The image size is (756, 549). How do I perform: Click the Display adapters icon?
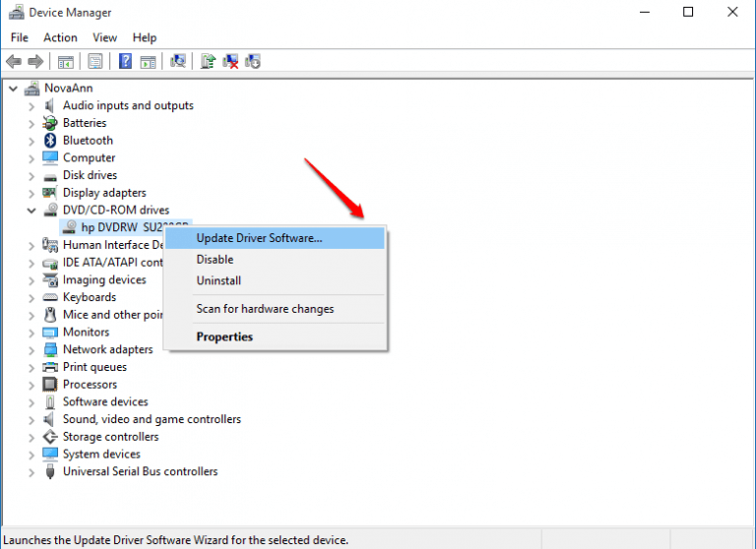pyautogui.click(x=49, y=193)
